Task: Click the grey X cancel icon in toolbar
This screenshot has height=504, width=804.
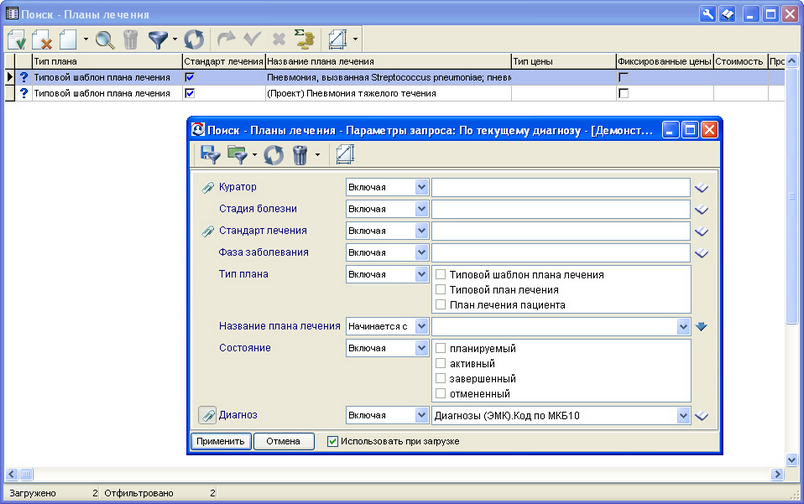Action: pyautogui.click(x=279, y=39)
